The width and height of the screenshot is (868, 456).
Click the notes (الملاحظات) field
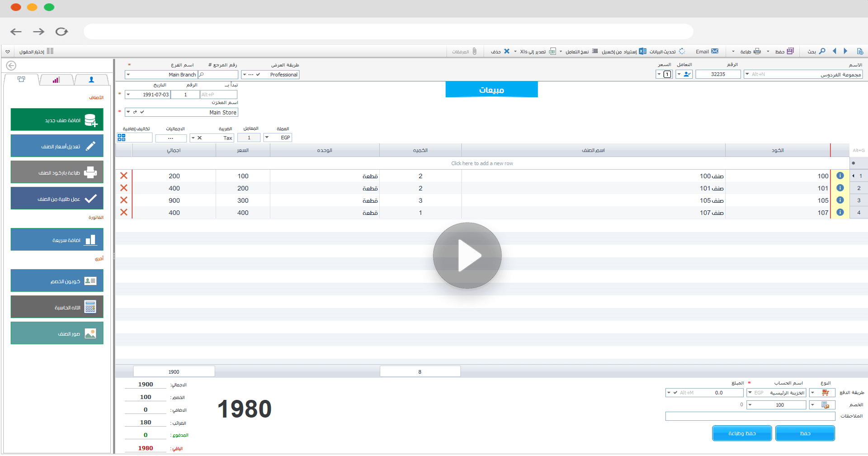[x=750, y=416]
